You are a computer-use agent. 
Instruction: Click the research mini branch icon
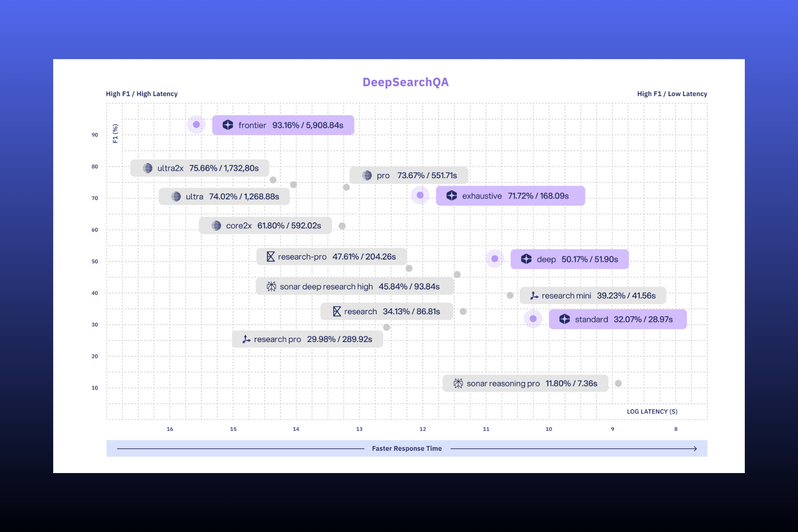[x=534, y=296]
